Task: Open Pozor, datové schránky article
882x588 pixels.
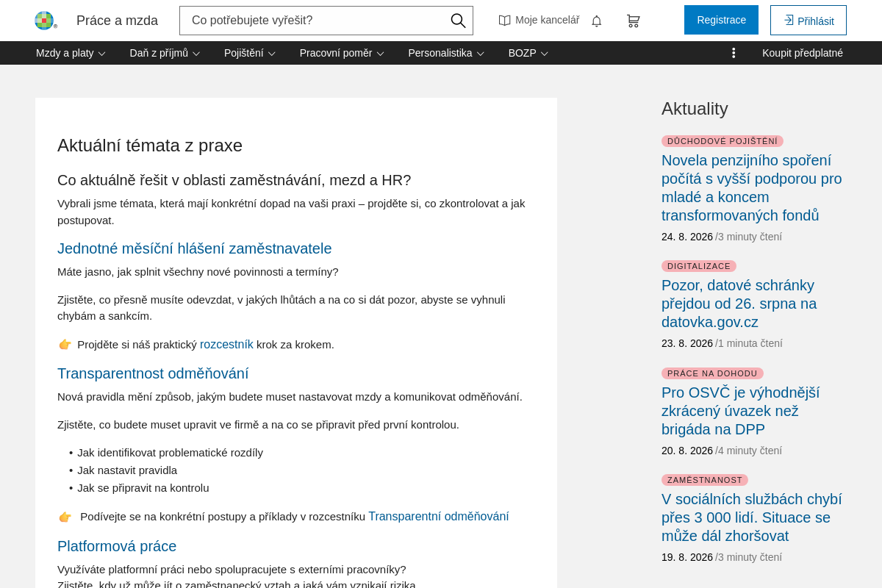Action: 739,304
